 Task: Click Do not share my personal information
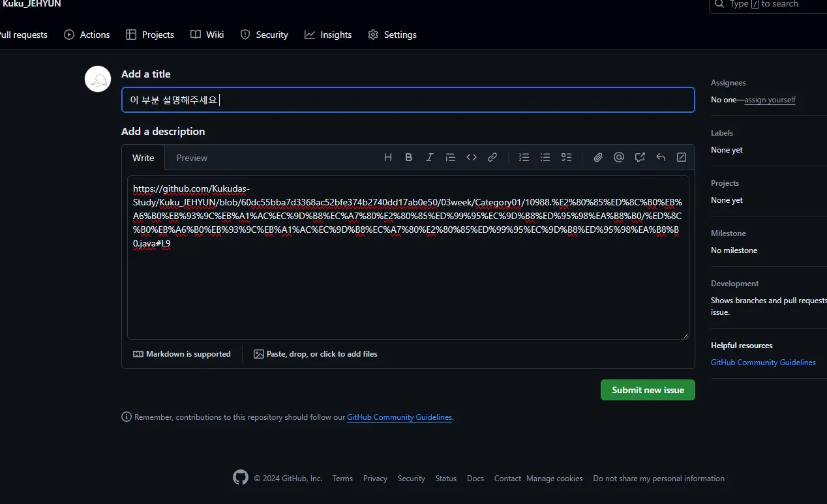coord(659,479)
